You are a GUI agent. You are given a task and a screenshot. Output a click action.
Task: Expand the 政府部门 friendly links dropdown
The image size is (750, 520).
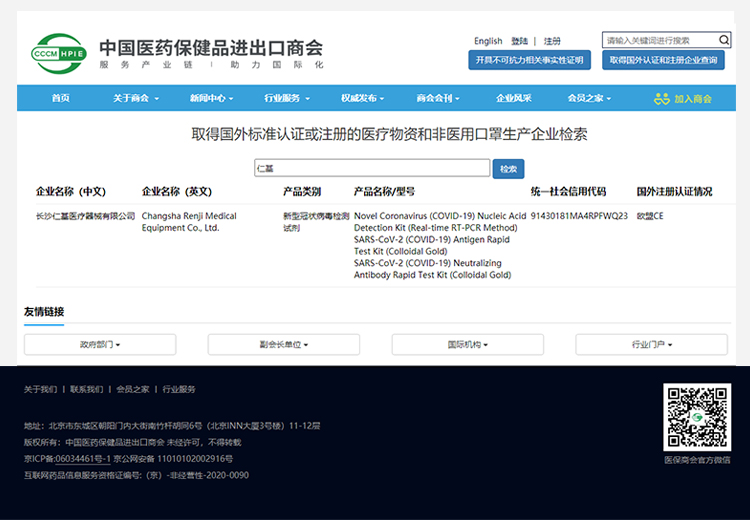[x=100, y=345]
